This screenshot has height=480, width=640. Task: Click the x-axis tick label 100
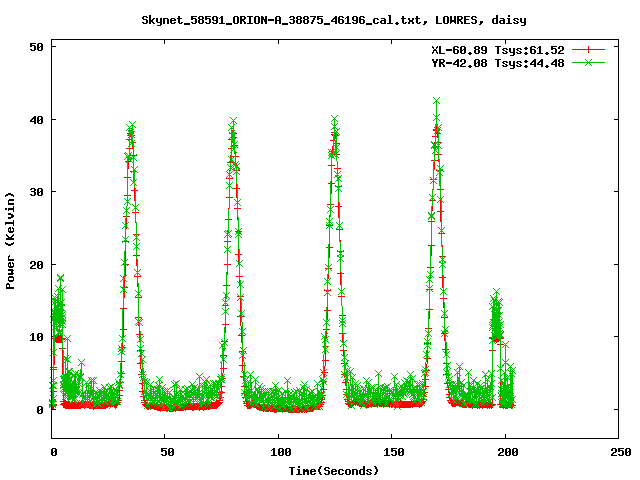[281, 452]
